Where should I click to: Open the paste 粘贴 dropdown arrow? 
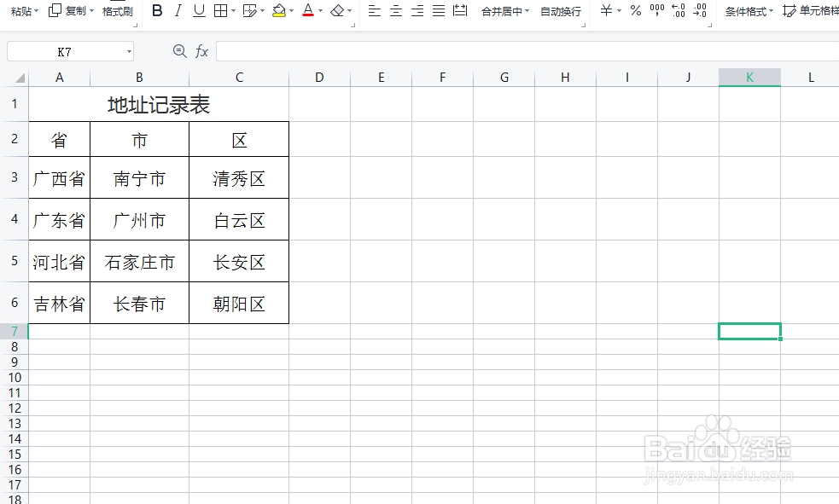37,11
